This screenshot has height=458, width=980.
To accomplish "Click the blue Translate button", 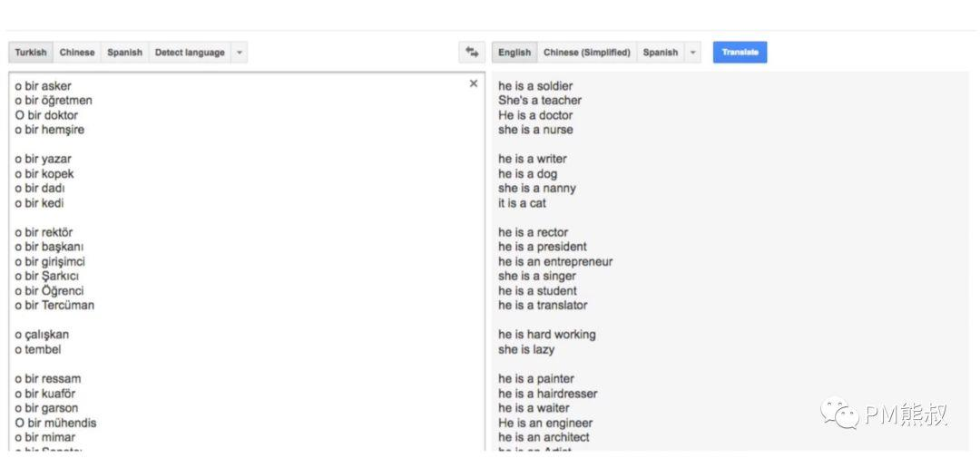I will coord(740,53).
